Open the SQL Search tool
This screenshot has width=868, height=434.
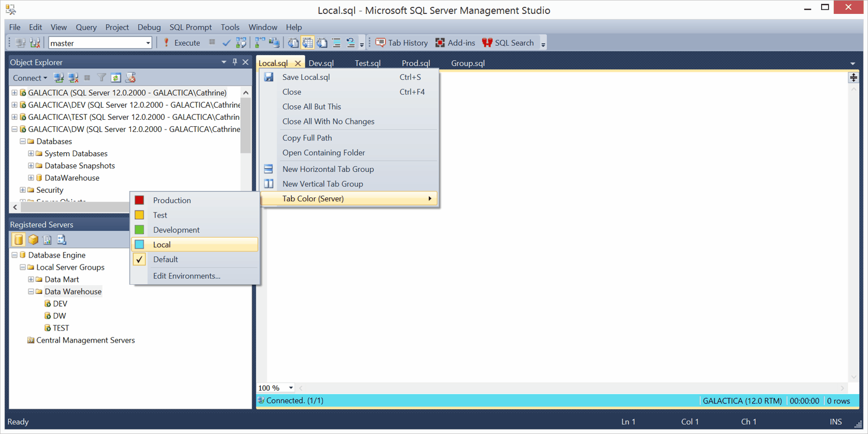pos(507,43)
